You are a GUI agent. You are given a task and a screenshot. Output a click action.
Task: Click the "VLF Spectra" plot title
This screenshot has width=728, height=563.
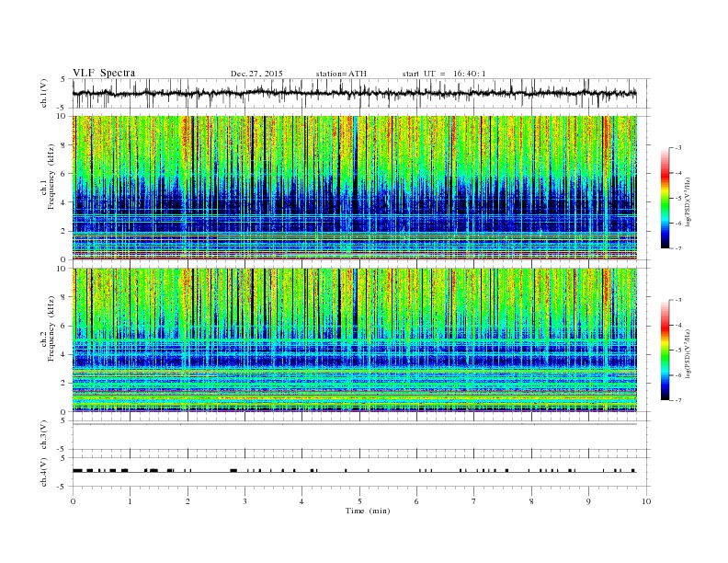[104, 74]
